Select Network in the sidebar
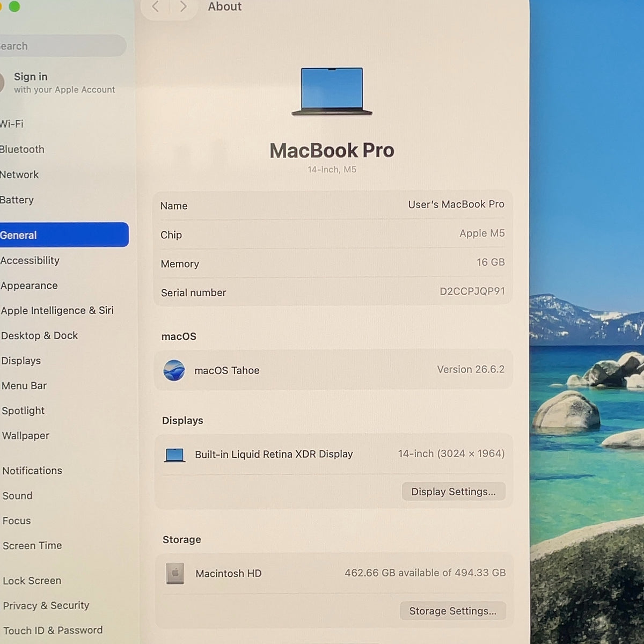The image size is (644, 644). 19,174
